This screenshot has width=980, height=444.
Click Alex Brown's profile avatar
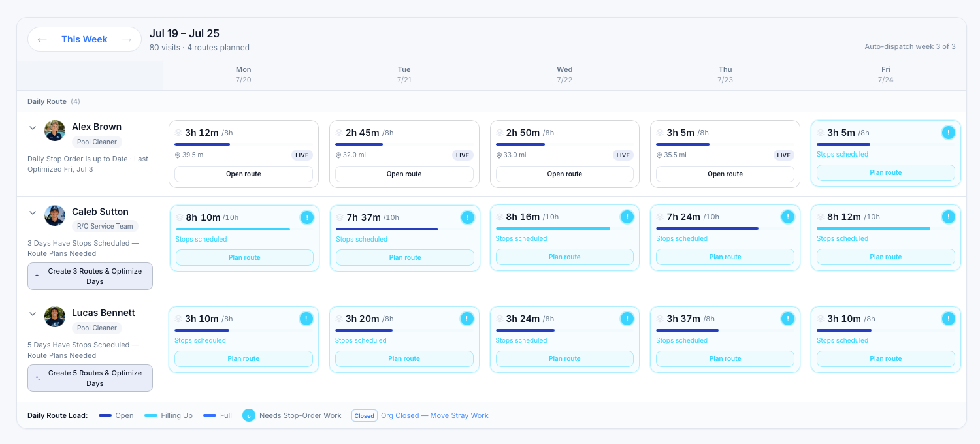click(x=55, y=131)
